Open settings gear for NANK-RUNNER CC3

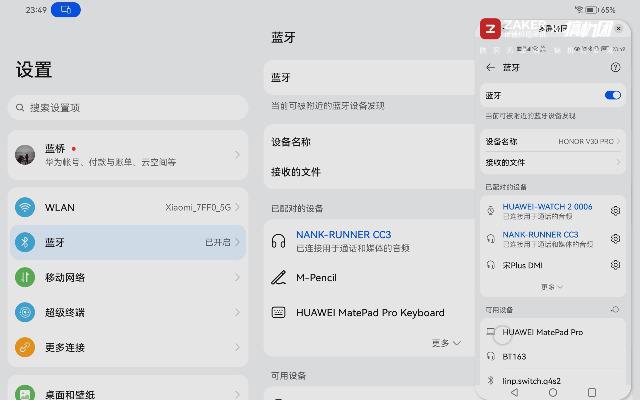point(616,238)
